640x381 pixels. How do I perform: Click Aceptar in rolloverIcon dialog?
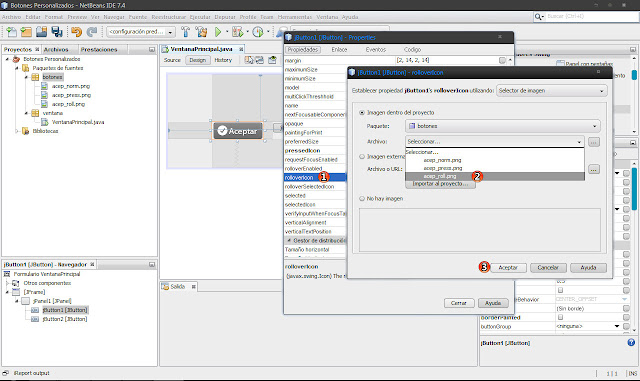click(x=508, y=268)
